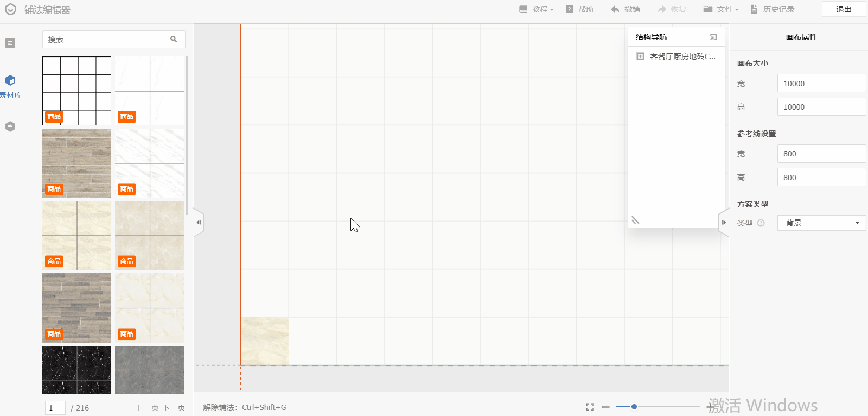Viewport: 868px width, 416px height.
Task: Select the black marble tile thumbnail
Action: tap(76, 370)
